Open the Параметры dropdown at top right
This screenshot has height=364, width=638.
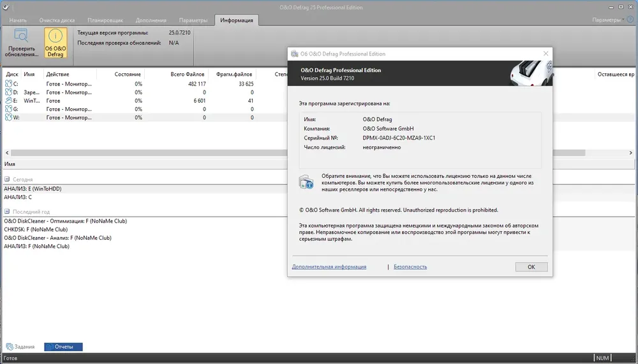click(608, 20)
